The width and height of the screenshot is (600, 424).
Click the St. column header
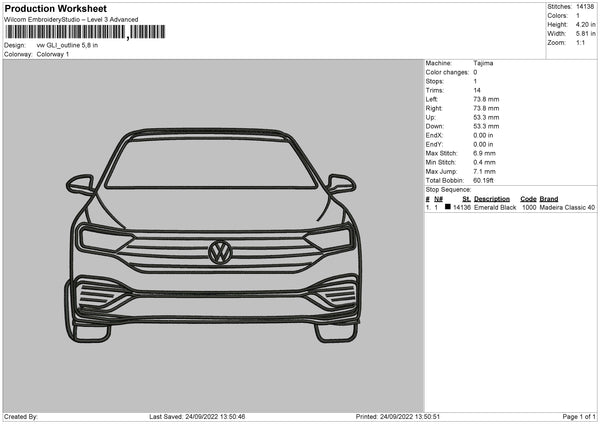pos(466,199)
